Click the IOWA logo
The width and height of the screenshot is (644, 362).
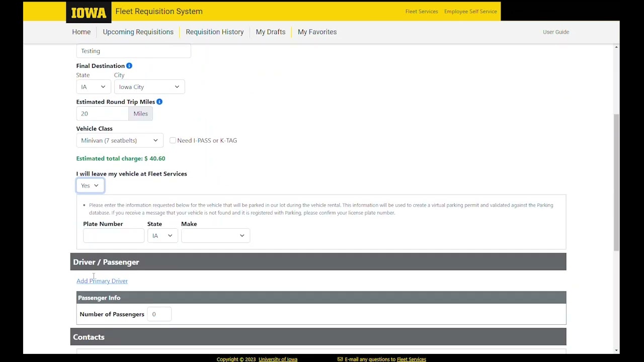pyautogui.click(x=89, y=13)
